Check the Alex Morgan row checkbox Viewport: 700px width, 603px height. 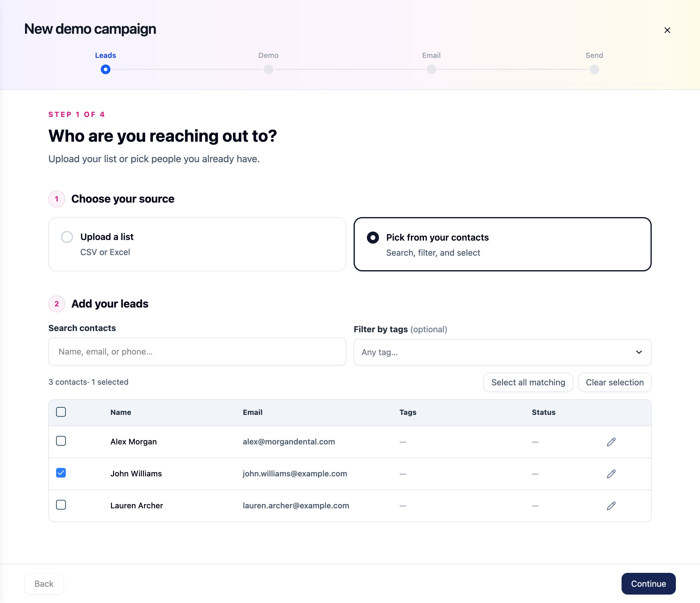click(x=61, y=441)
